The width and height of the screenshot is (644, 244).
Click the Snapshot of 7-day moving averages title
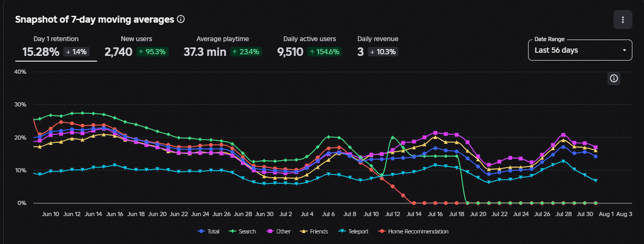[x=94, y=19]
